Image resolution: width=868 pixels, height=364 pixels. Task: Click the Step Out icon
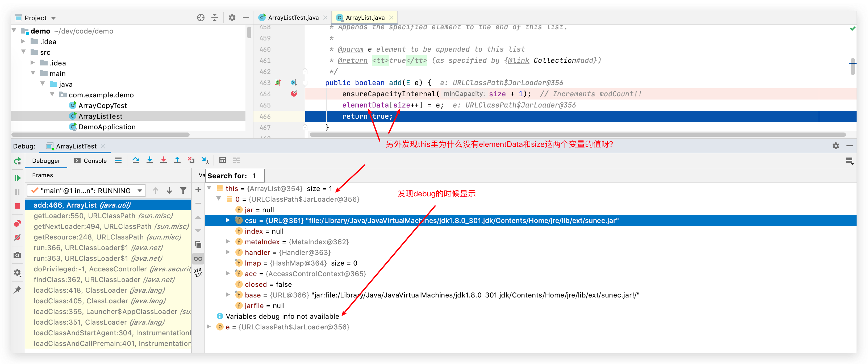pos(177,160)
